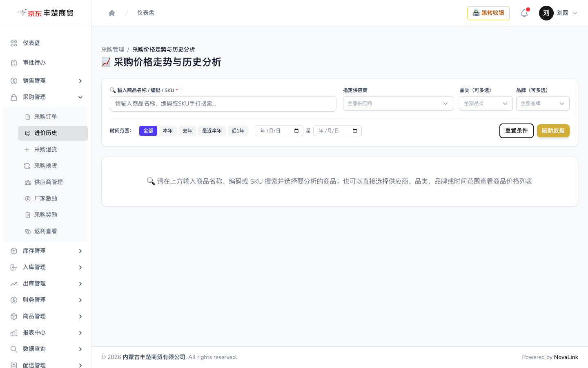Click the 出库管理 trend icon
The image size is (588, 368).
click(14, 284)
